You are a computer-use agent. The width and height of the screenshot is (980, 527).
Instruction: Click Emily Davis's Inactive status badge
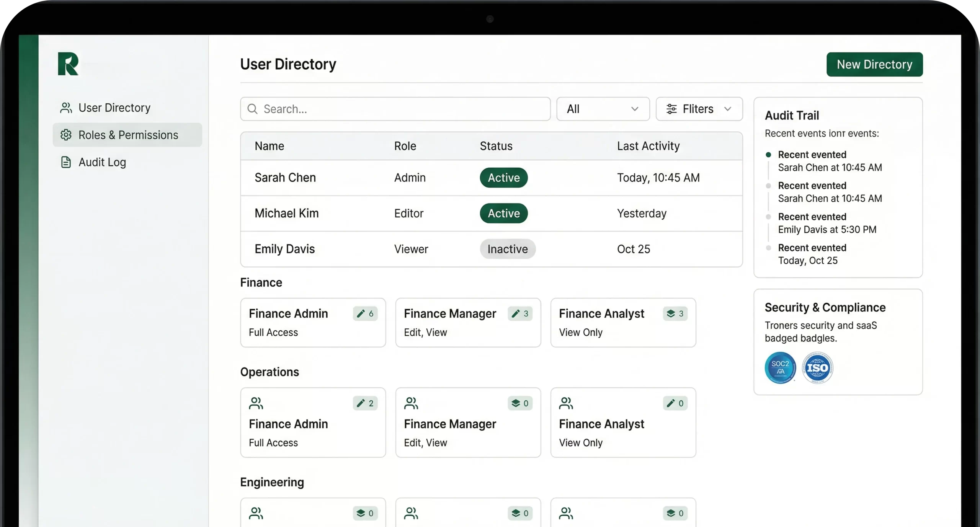[507, 249]
